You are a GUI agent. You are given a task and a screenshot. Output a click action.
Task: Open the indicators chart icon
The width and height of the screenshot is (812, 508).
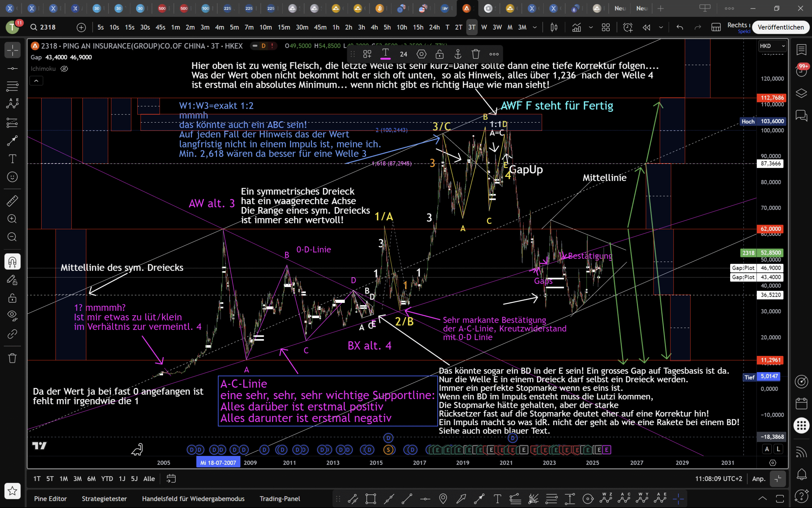[576, 27]
